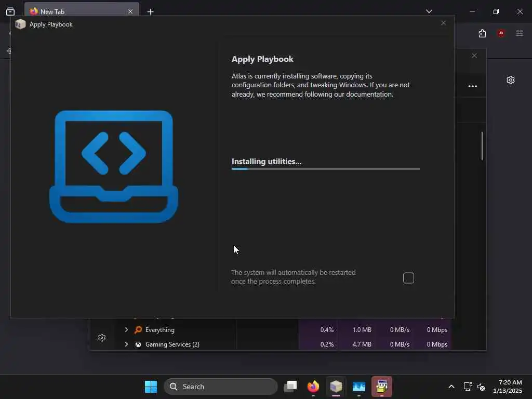Expand the Everything process row

126,329
